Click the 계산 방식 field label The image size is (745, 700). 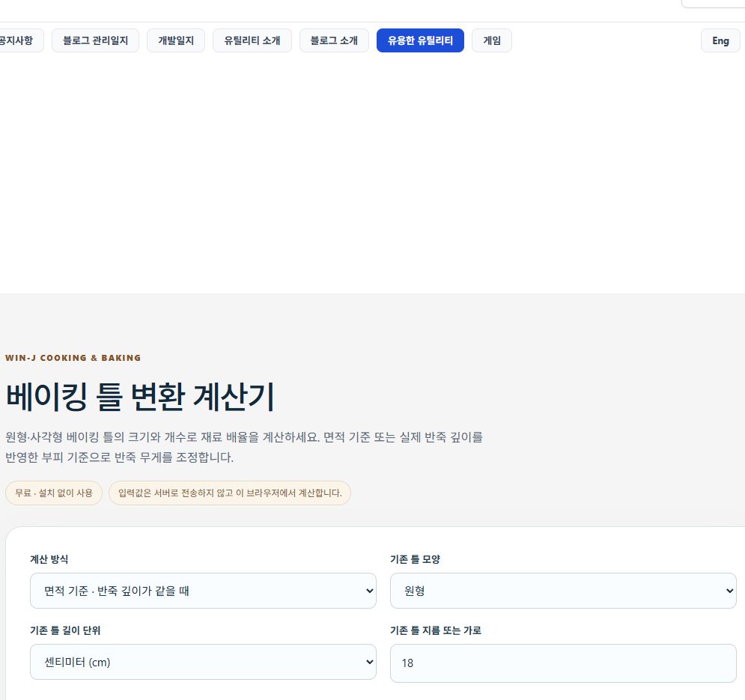[49, 559]
